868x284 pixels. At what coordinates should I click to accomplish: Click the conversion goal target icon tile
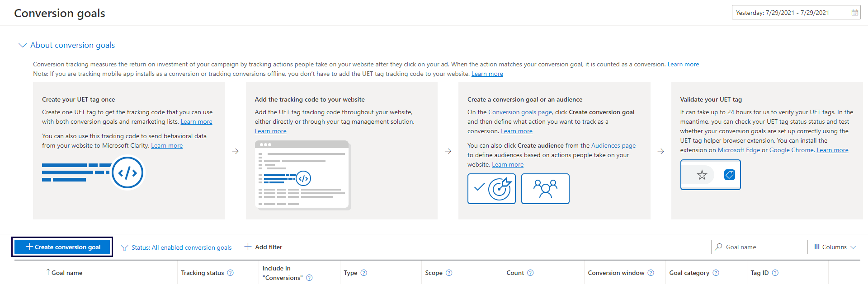(x=491, y=189)
